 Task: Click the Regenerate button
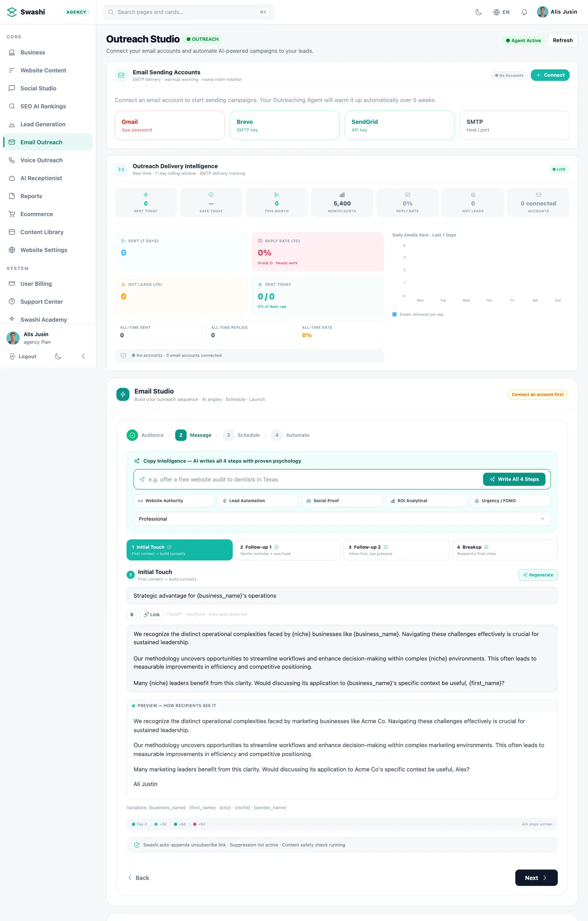[x=537, y=575]
